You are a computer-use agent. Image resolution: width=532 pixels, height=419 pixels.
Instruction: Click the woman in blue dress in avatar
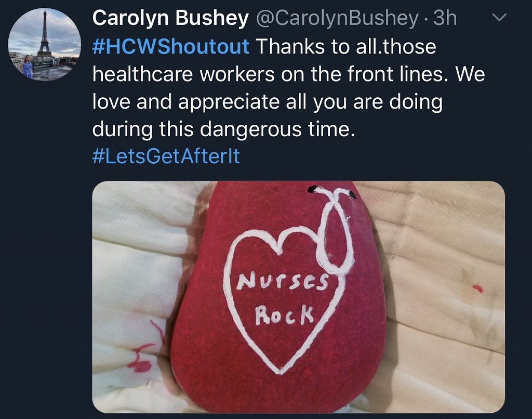[27, 67]
